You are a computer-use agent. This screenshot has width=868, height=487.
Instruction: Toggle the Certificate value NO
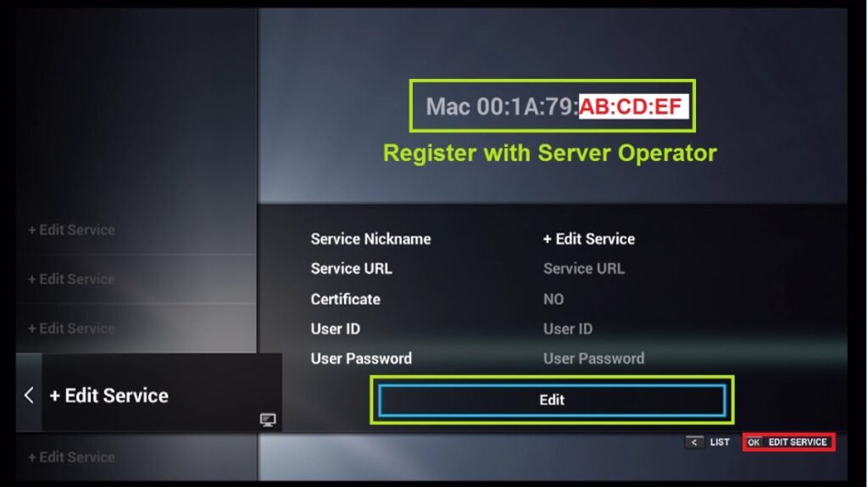click(x=553, y=299)
